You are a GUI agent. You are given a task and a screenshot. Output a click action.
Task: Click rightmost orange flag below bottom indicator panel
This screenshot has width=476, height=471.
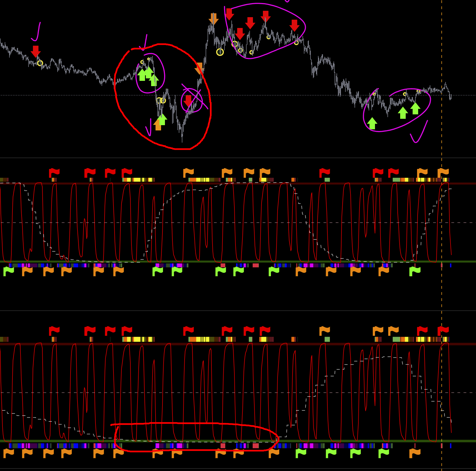pyautogui.click(x=415, y=453)
